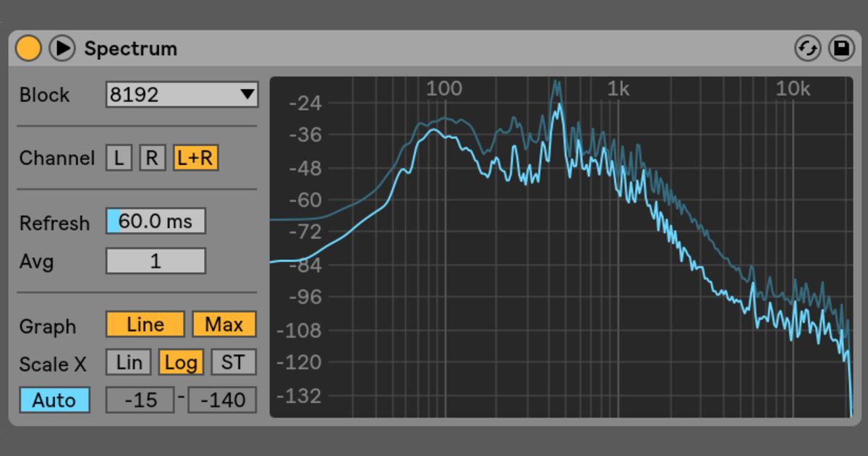
Task: Click the 1k frequency axis label
Action: click(618, 89)
